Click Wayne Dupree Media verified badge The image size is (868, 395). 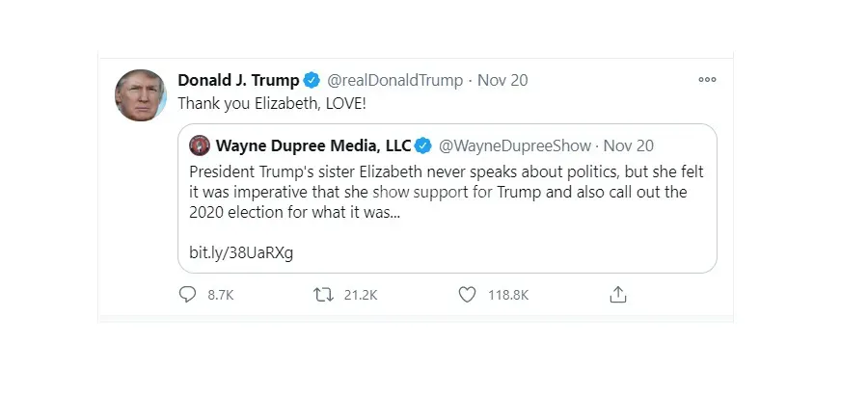coord(423,146)
